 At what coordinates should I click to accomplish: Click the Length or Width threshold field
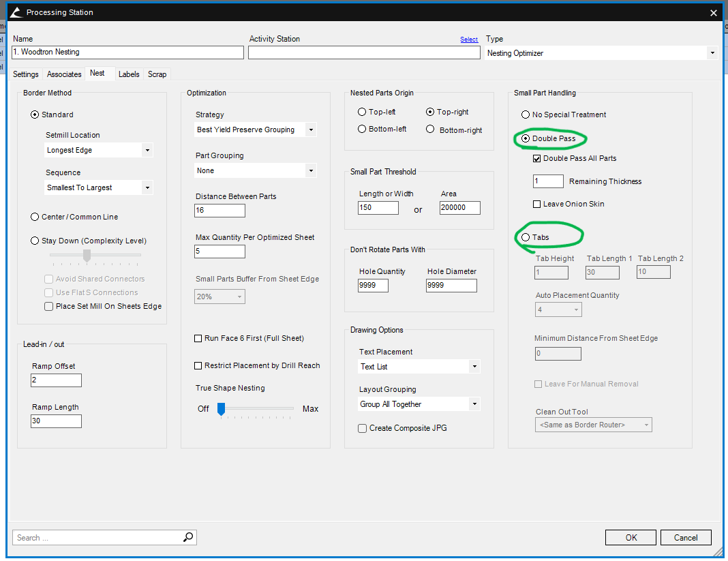(x=378, y=208)
